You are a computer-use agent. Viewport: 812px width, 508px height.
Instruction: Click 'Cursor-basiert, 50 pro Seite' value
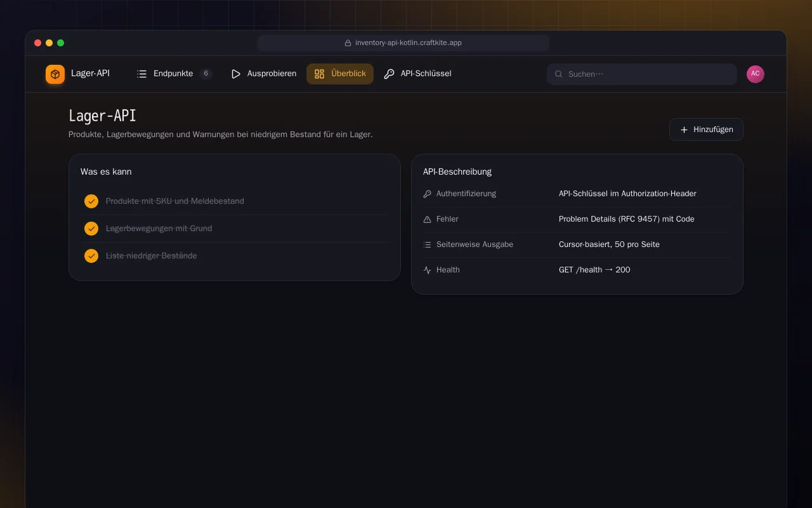point(609,244)
